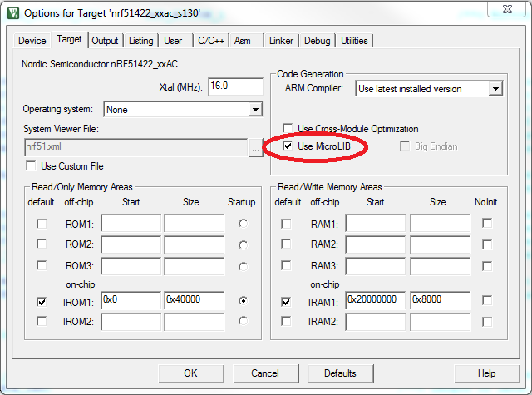Open the Debug tab
The height and width of the screenshot is (395, 532).
point(318,41)
